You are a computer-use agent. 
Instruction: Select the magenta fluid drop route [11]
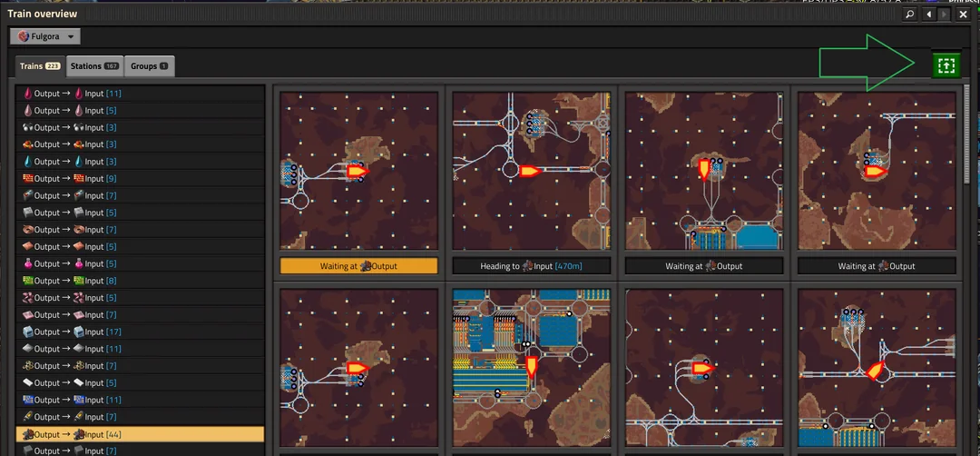140,94
